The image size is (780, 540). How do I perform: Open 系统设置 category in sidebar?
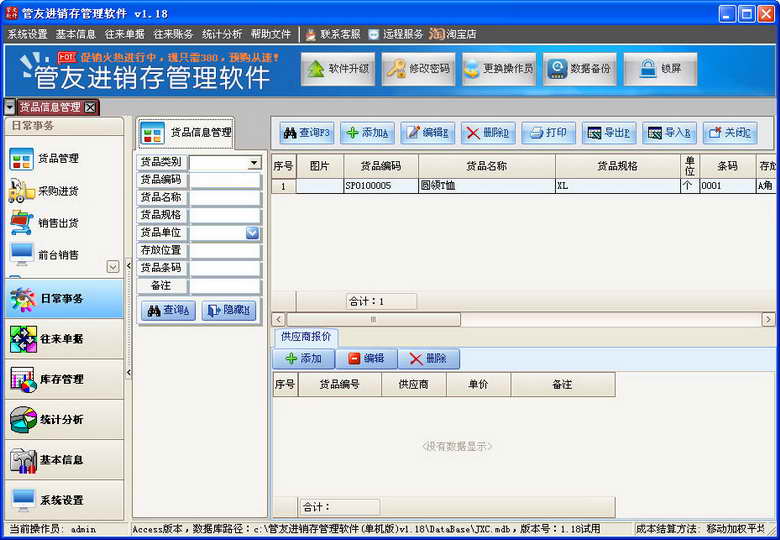64,500
